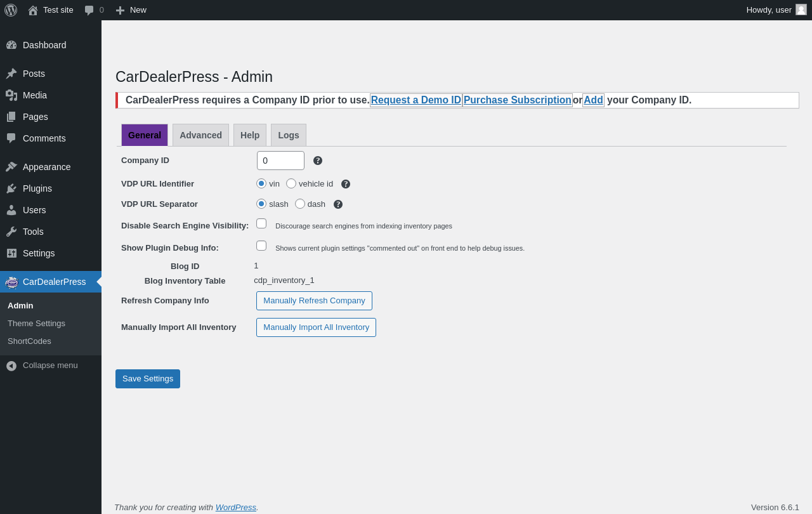
Task: Click the Save Settings button
Action: coord(148,379)
